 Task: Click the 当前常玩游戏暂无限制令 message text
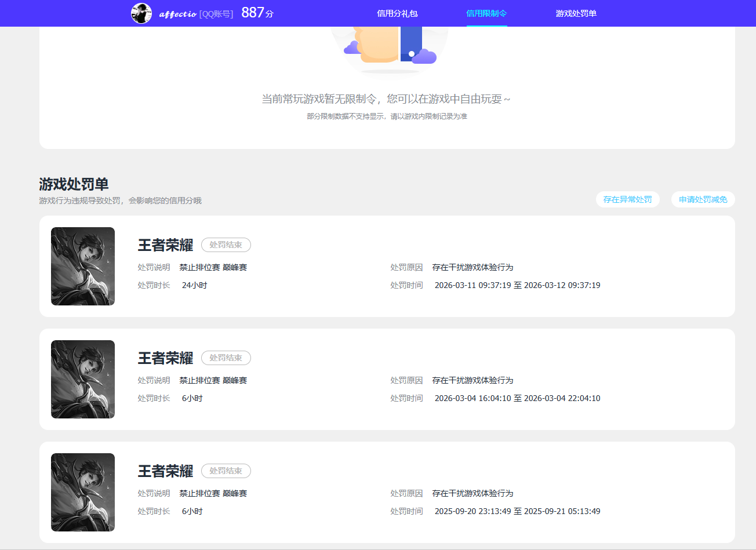click(x=386, y=99)
